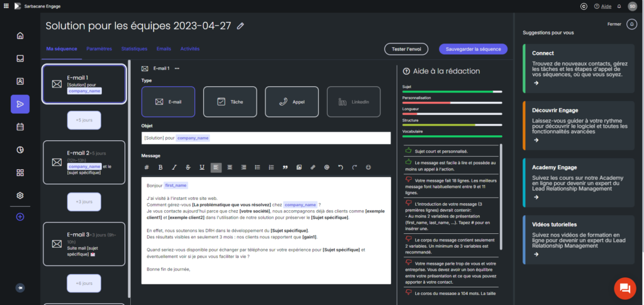Open the pie chart Reports sidebar icon
644x305 pixels.
click(x=20, y=150)
